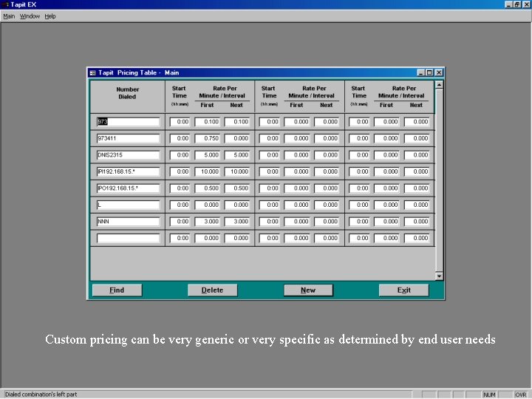The image size is (532, 399).
Task: Click the third Start Time field in DNIS2315 row
Action: 359,155
